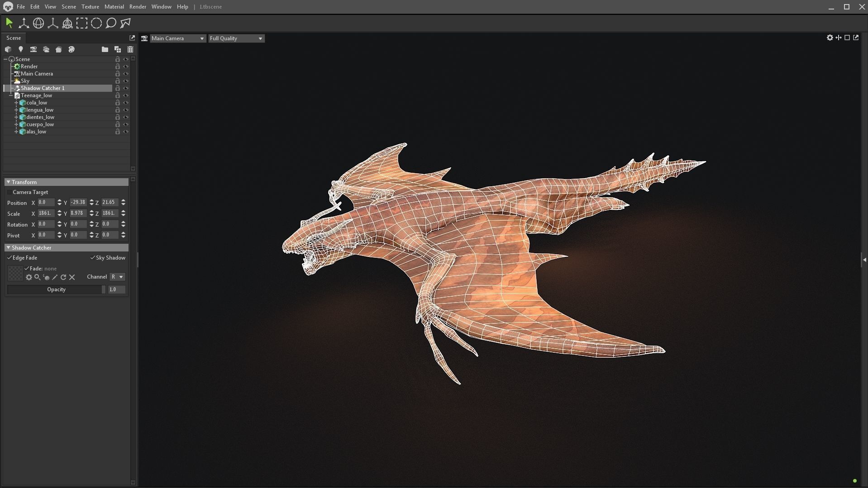Create a new group folder in scene
Image resolution: width=868 pixels, height=488 pixels.
coord(105,49)
